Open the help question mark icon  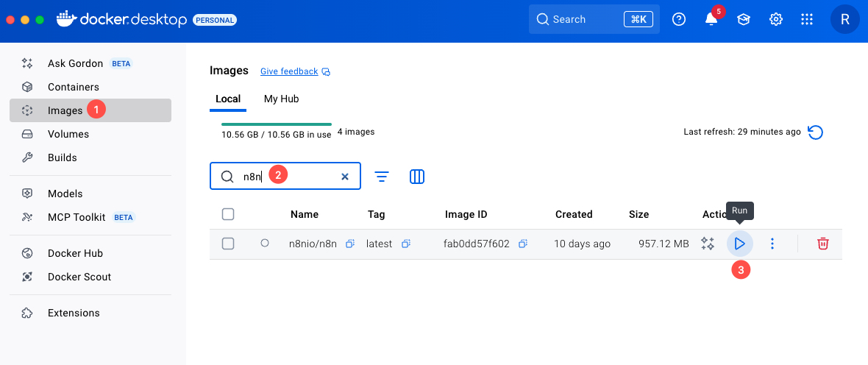pos(679,19)
